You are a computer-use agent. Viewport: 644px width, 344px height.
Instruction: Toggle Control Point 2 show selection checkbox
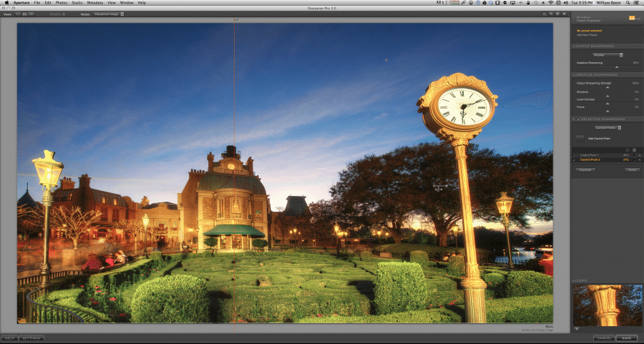pyautogui.click(x=634, y=159)
